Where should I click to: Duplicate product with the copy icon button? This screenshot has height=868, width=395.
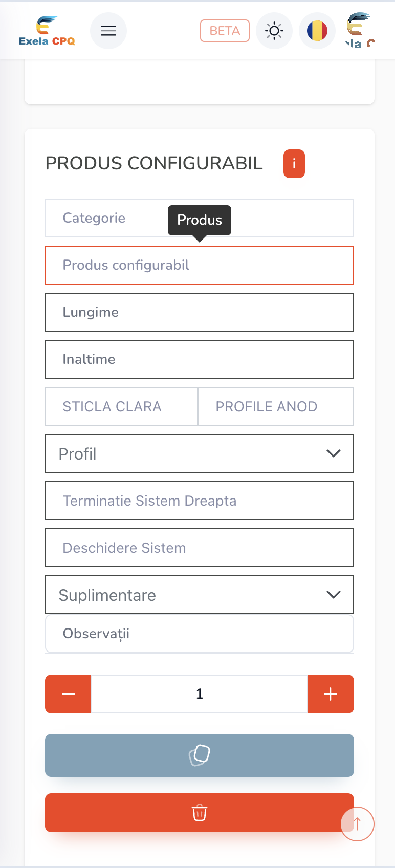pos(200,755)
